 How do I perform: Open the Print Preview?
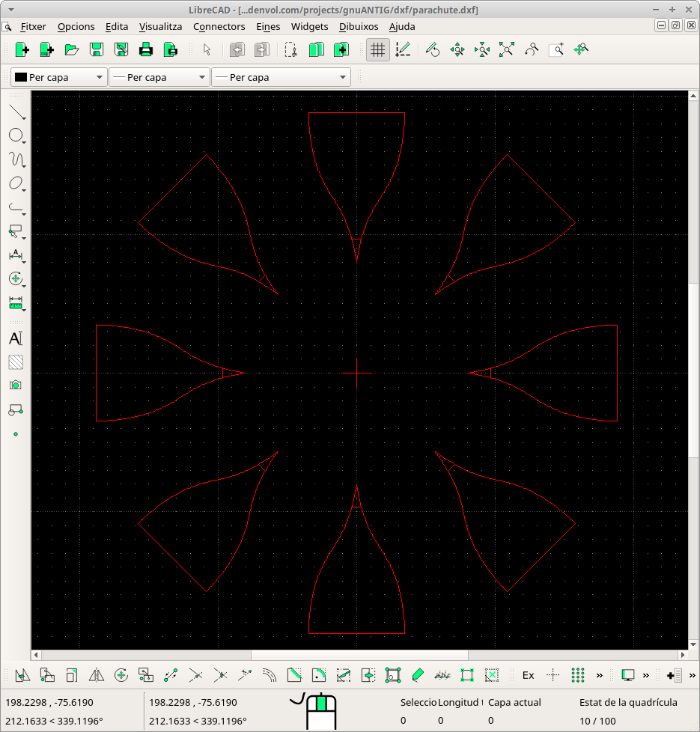coord(171,49)
